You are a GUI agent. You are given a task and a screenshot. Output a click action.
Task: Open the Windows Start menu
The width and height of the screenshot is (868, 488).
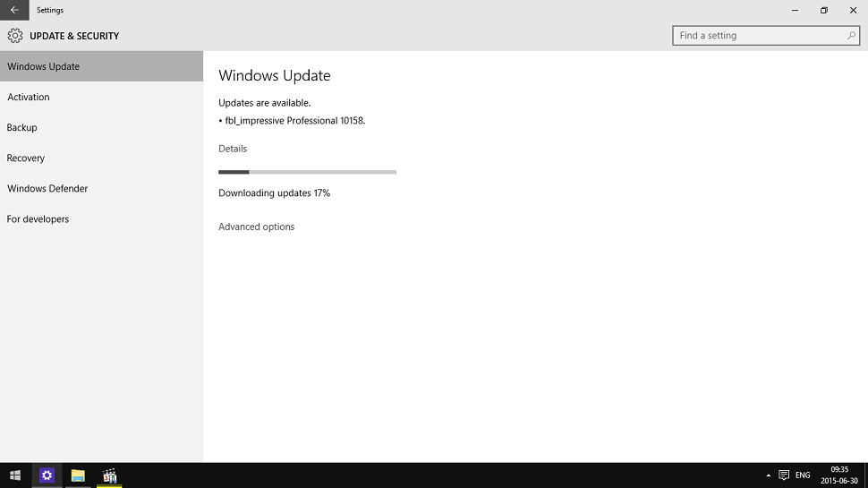(x=15, y=475)
